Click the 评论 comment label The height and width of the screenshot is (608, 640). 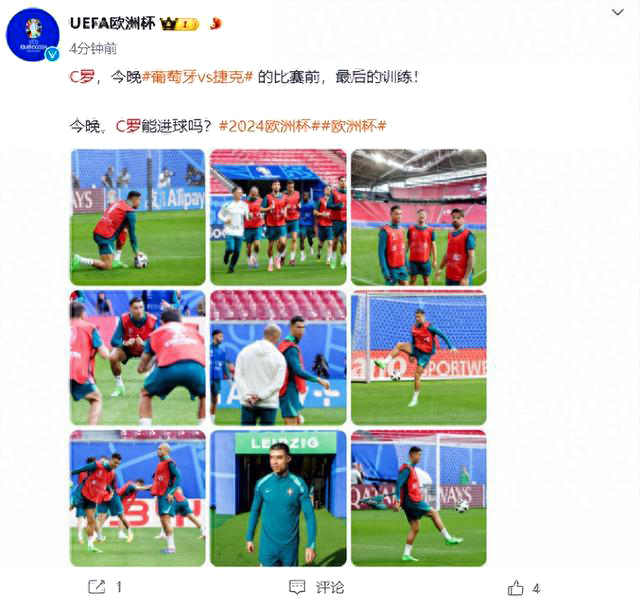point(330,588)
